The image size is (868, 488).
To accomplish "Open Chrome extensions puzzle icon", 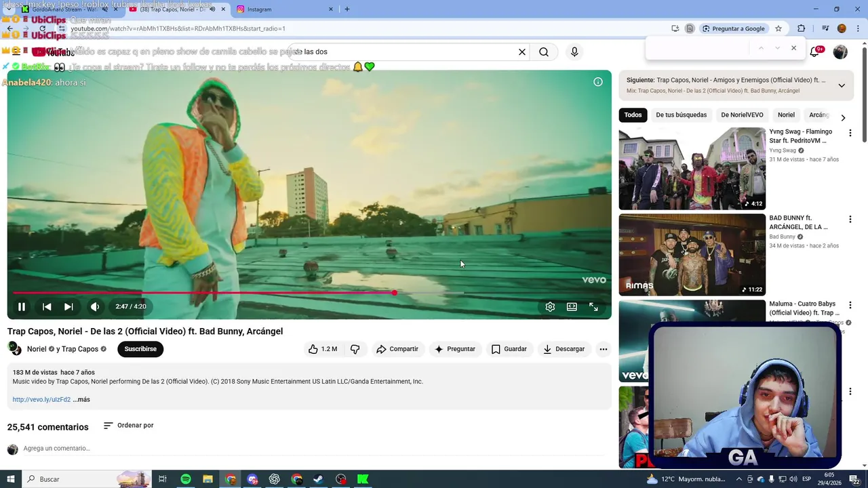I will click(x=802, y=28).
